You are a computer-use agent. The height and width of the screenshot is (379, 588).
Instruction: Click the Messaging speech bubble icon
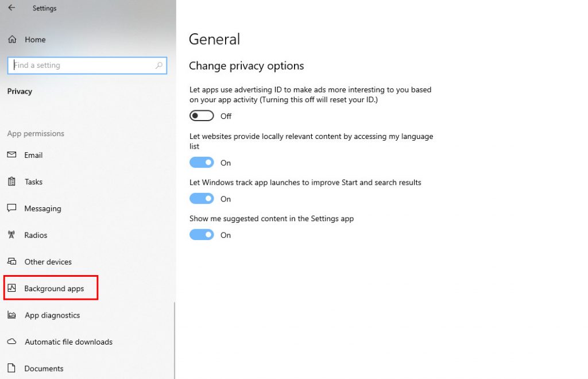11,208
